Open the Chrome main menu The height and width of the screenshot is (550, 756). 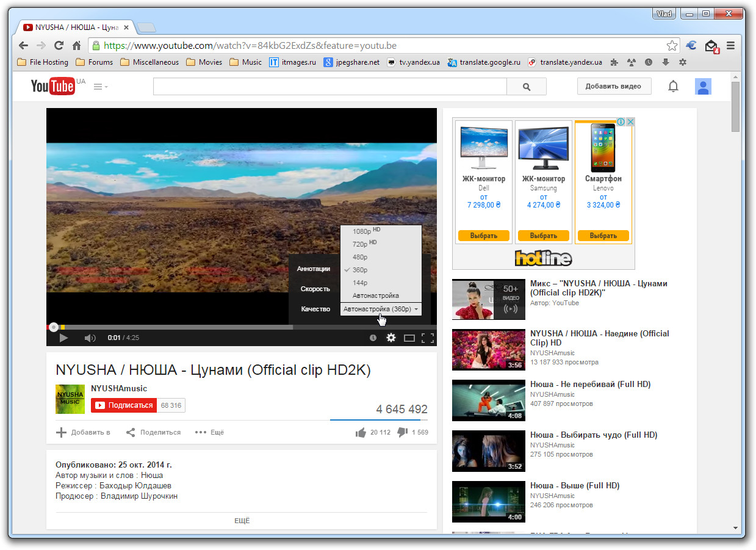point(730,45)
